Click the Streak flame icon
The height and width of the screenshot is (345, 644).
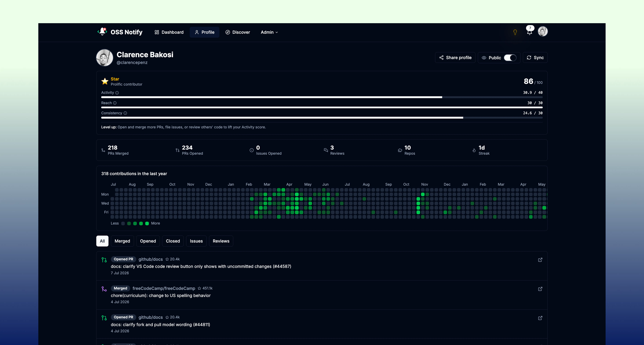pos(474,150)
